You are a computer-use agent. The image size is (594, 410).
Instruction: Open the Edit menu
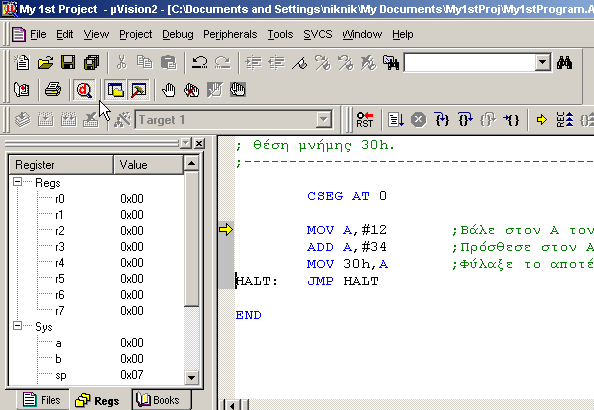[x=64, y=34]
